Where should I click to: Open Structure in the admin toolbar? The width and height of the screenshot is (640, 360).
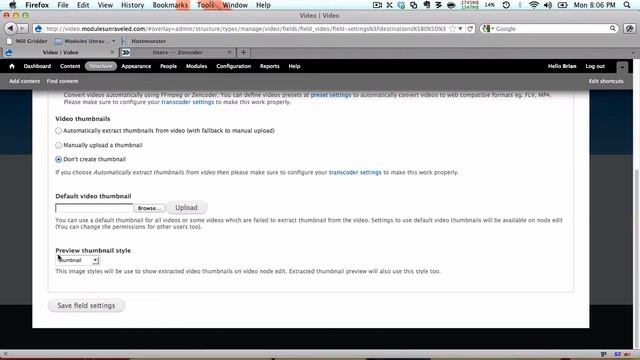coord(101,66)
